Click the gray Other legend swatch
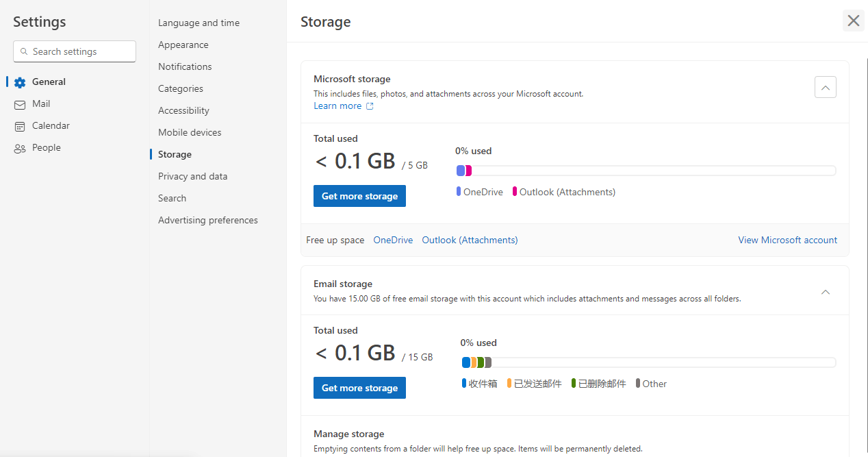The height and width of the screenshot is (457, 868). [x=638, y=384]
